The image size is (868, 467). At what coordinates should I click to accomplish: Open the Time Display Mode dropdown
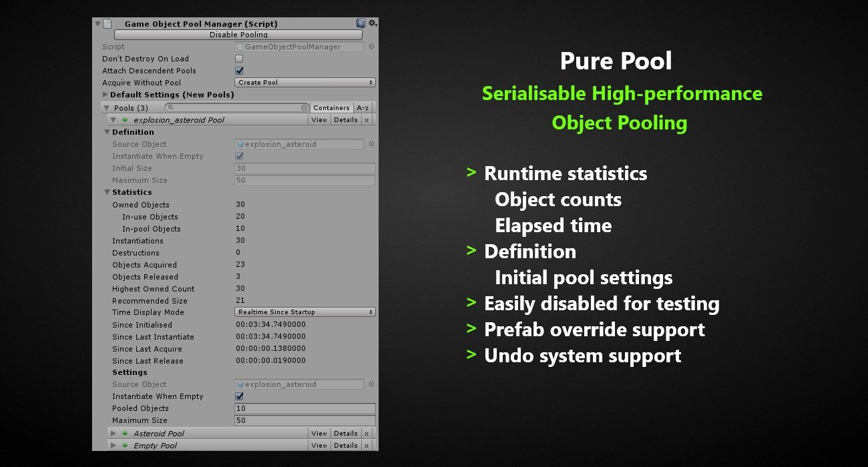point(305,312)
